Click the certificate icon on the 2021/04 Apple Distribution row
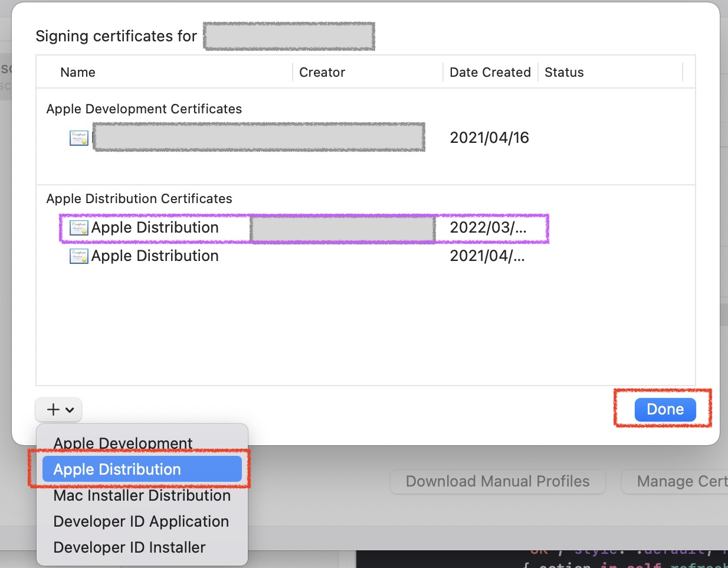728x568 pixels. [78, 256]
